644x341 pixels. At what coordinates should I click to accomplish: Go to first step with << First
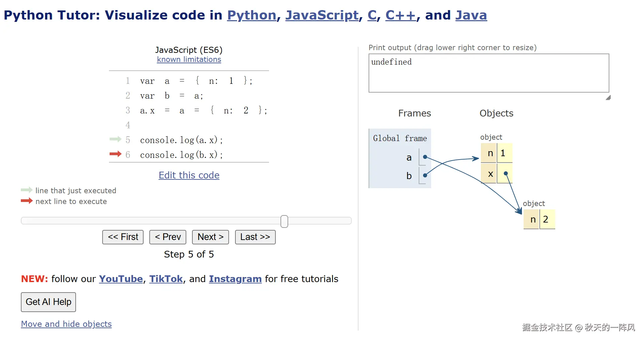click(x=123, y=237)
